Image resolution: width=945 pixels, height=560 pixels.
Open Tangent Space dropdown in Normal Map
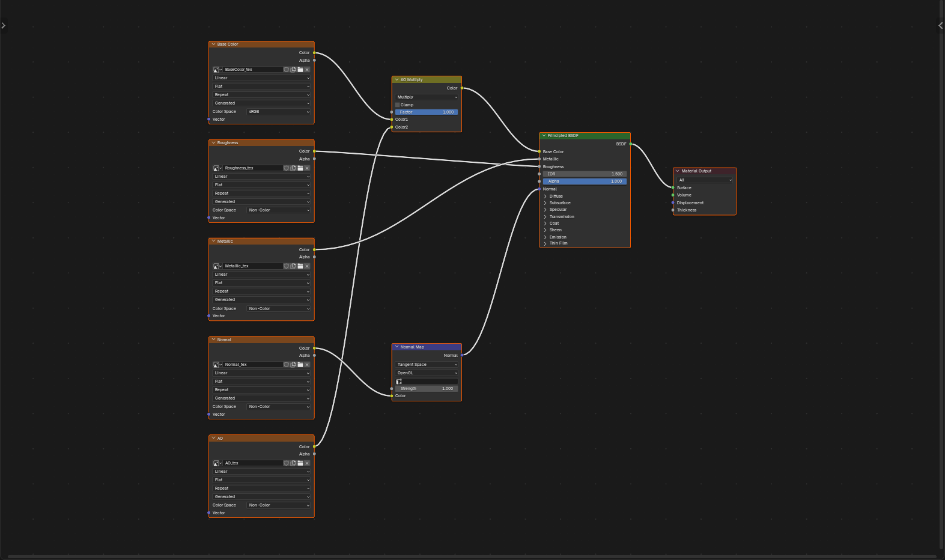click(427, 365)
